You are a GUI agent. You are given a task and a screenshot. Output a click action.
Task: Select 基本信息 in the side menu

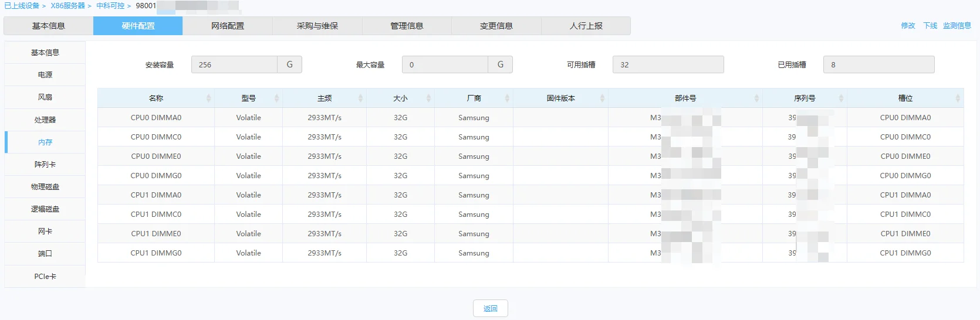pyautogui.click(x=45, y=53)
